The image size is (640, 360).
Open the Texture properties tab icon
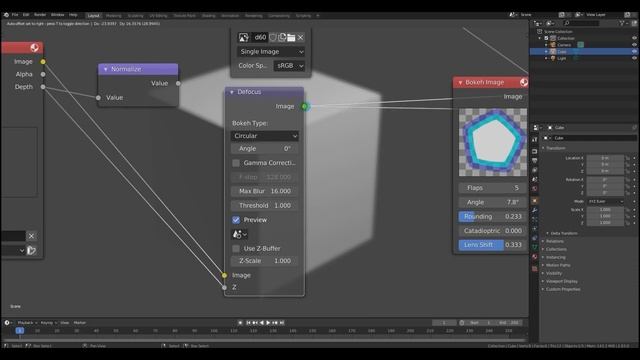535,268
